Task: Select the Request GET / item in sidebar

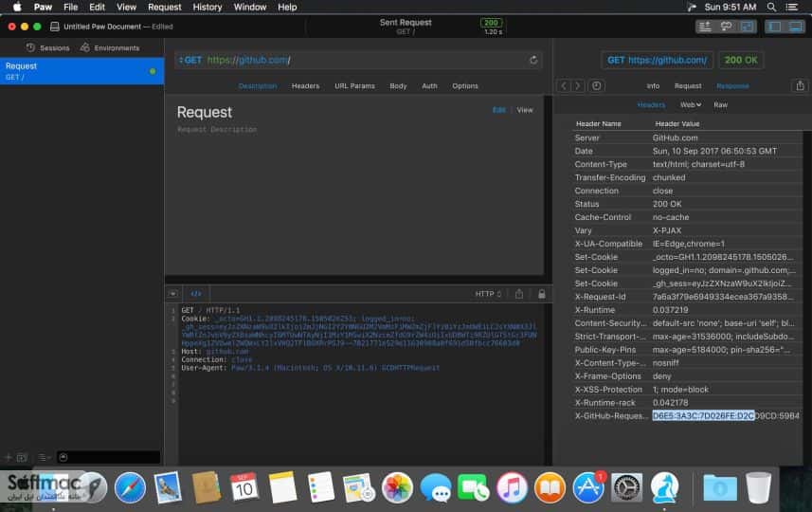Action: point(81,71)
